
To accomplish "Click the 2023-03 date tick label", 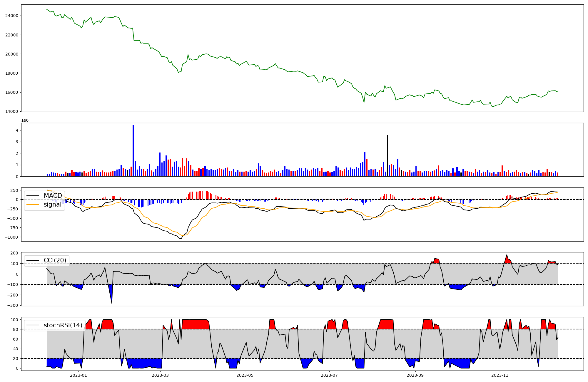I will click(x=161, y=375).
